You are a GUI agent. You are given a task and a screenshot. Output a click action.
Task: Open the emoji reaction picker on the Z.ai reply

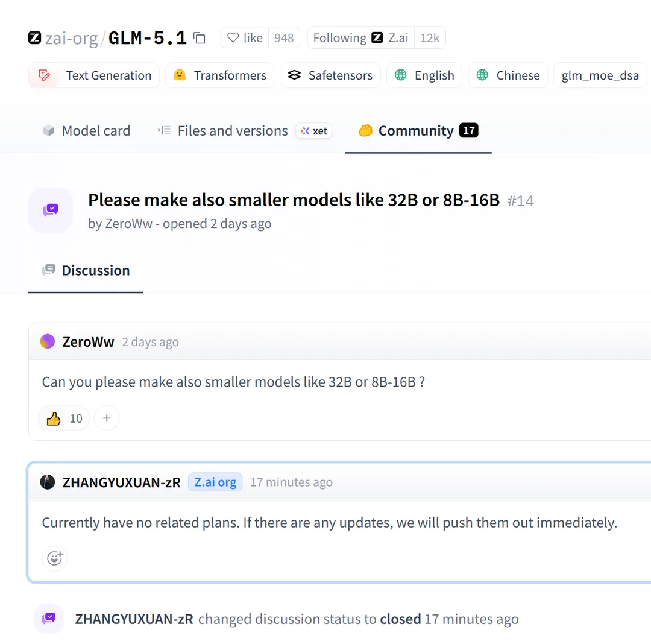tap(55, 558)
